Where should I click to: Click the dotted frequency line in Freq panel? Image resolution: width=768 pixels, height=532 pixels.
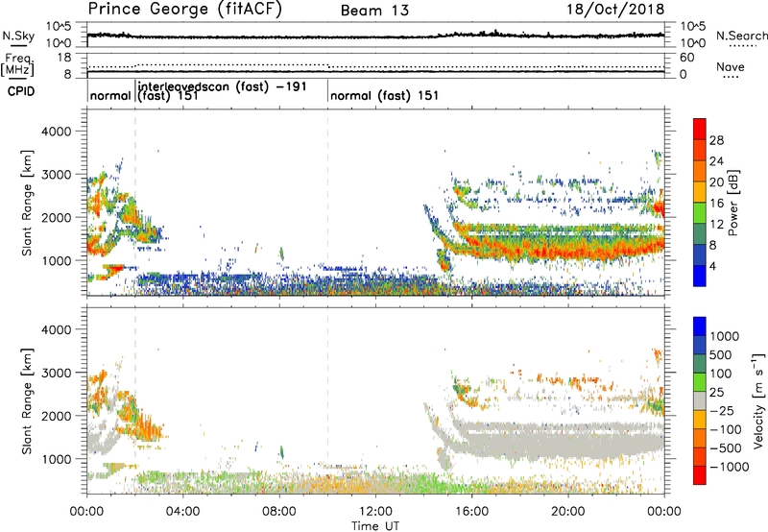[x=375, y=66]
